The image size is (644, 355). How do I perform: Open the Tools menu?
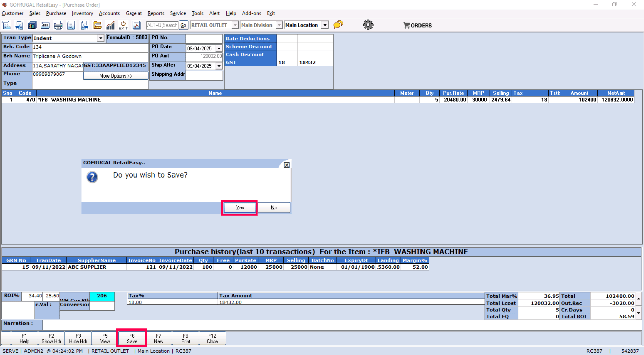tap(197, 13)
